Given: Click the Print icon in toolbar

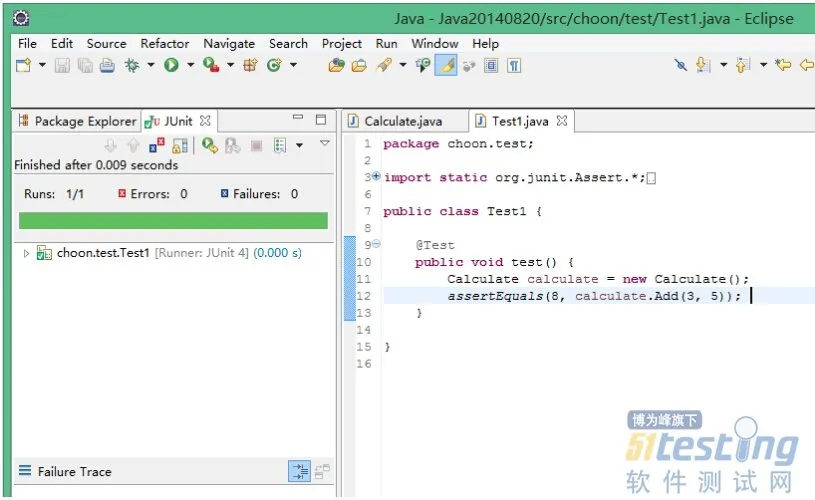Looking at the screenshot, I should coord(107,65).
